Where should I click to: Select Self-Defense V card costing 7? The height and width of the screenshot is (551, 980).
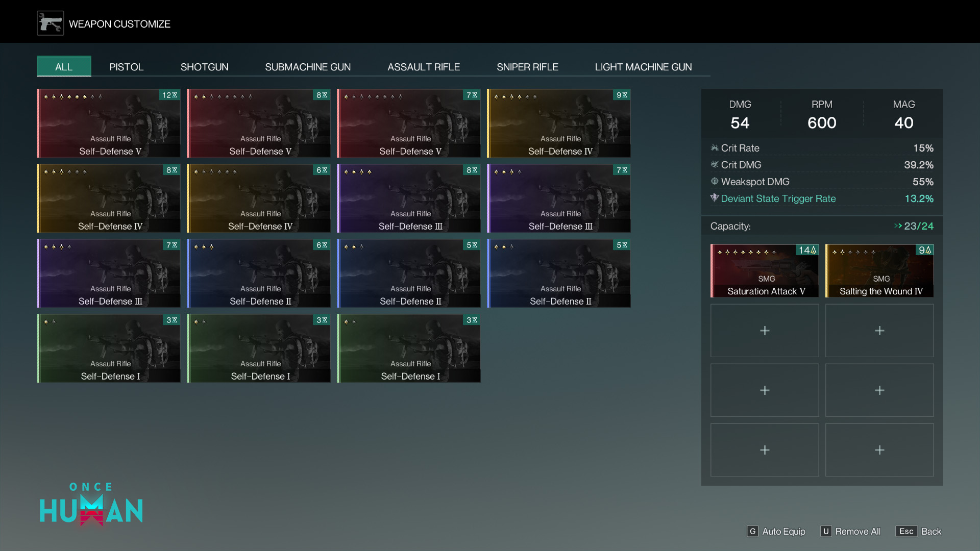pyautogui.click(x=409, y=123)
